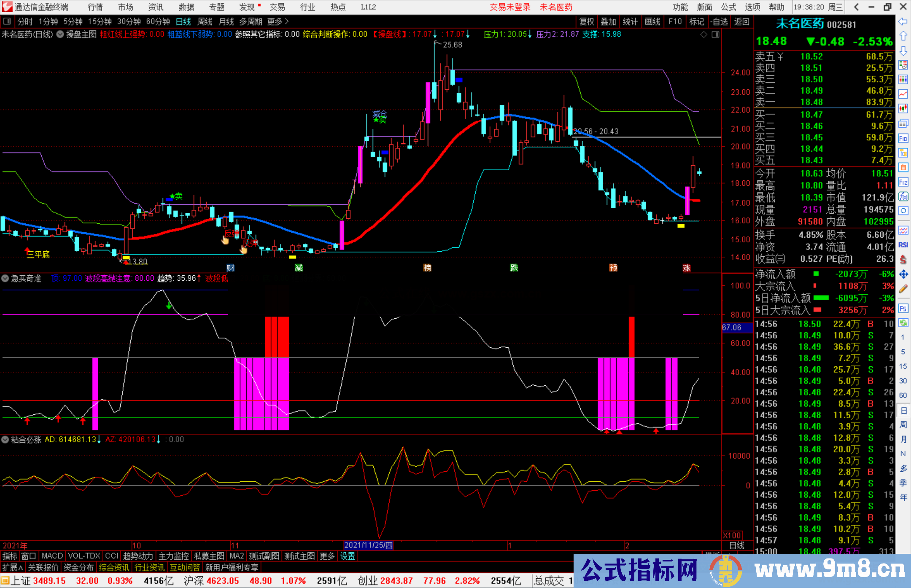Toggle the left panel button beside 分时
911x588 pixels.
coord(7,21)
